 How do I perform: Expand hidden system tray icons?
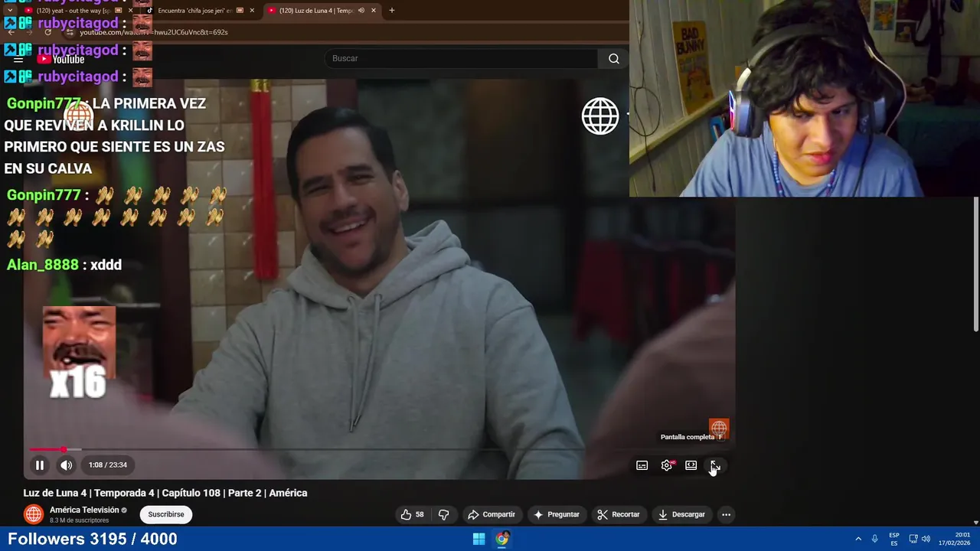tap(858, 539)
